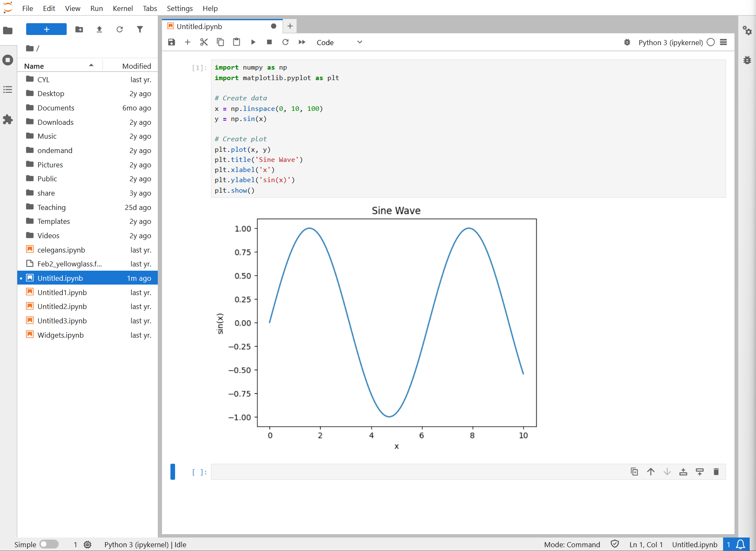
Task: Select Feb2_yellowglass file in browser
Action: pos(87,264)
